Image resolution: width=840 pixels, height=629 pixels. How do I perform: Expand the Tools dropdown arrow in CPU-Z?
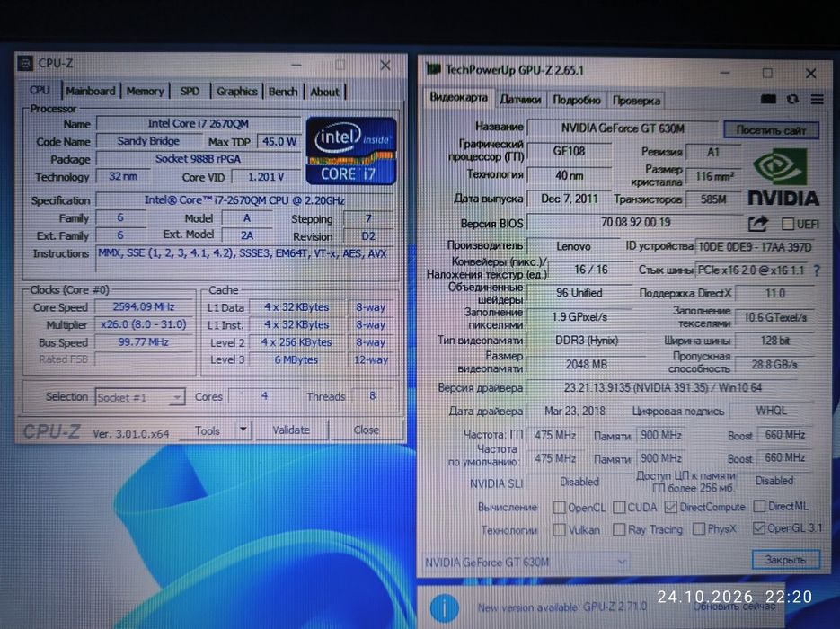(243, 430)
